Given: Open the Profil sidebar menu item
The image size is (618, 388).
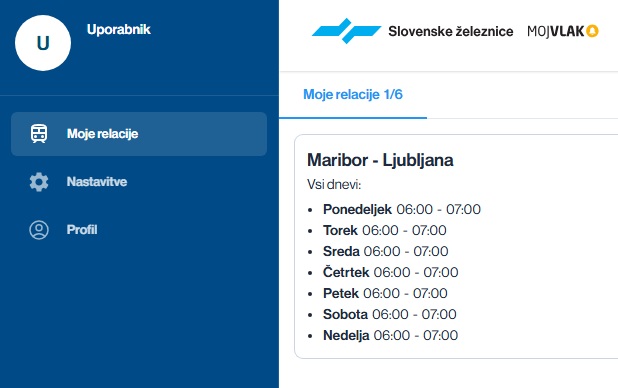Looking at the screenshot, I should pos(139,230).
